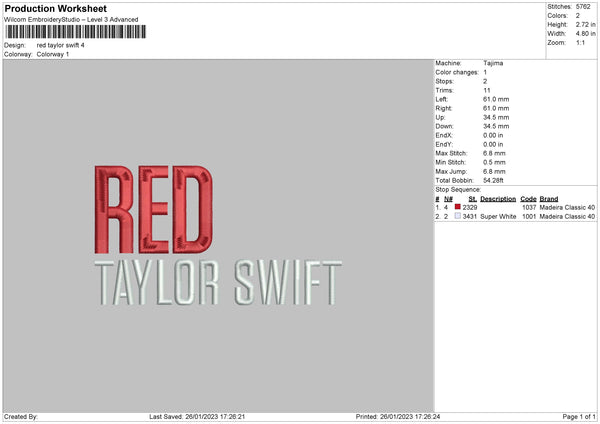This screenshot has width=600, height=424.
Task: Click the Stitches value 5762
Action: point(583,7)
